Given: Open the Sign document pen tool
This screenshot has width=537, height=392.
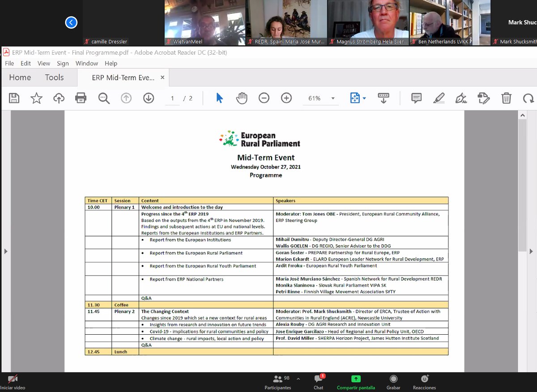Looking at the screenshot, I should click(461, 98).
